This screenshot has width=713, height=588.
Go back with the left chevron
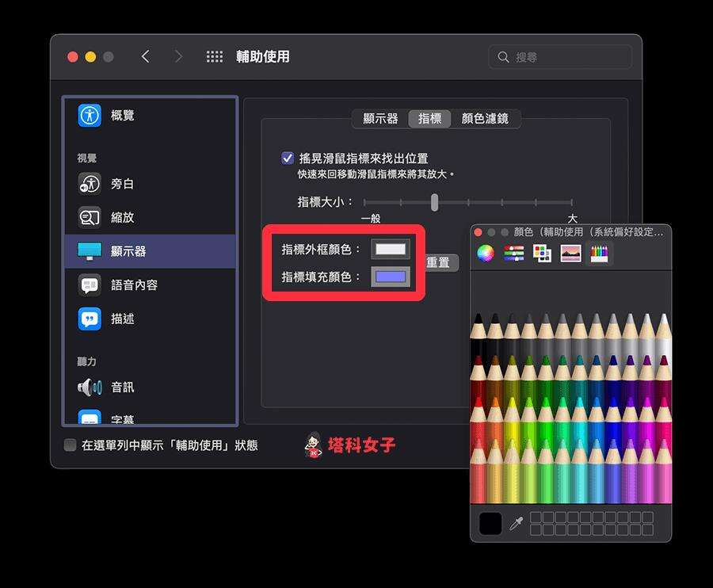pyautogui.click(x=146, y=56)
